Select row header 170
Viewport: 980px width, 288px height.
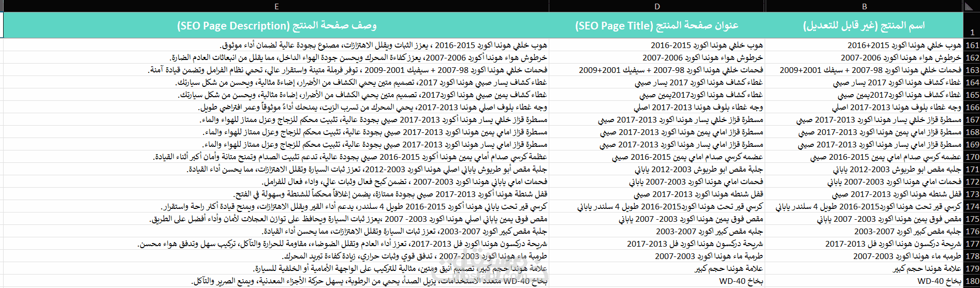[x=971, y=157]
